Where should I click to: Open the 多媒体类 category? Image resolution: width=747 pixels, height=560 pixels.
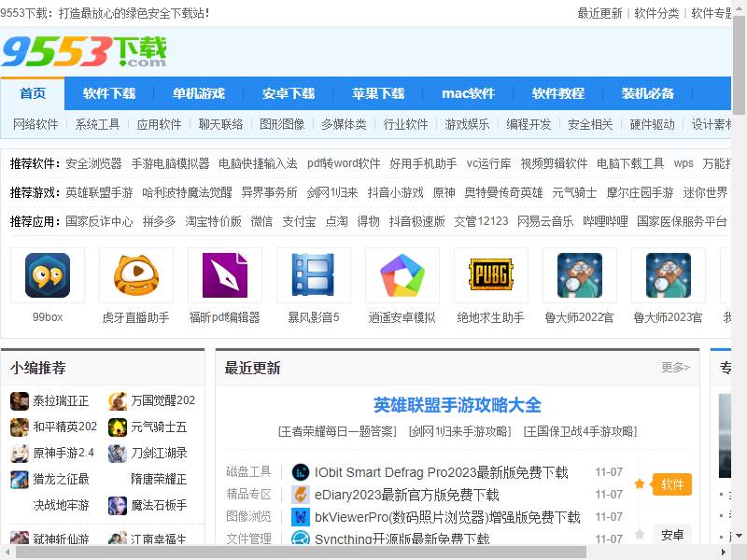point(344,125)
